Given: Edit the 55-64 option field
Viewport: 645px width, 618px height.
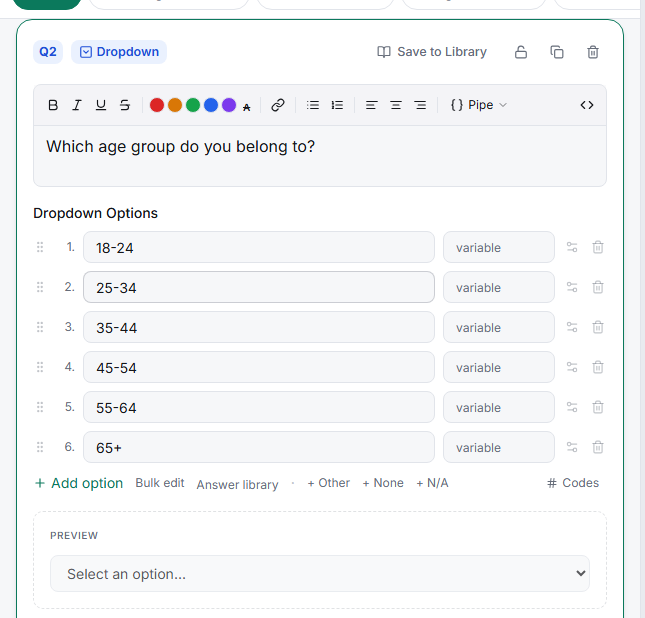Looking at the screenshot, I should [x=259, y=407].
